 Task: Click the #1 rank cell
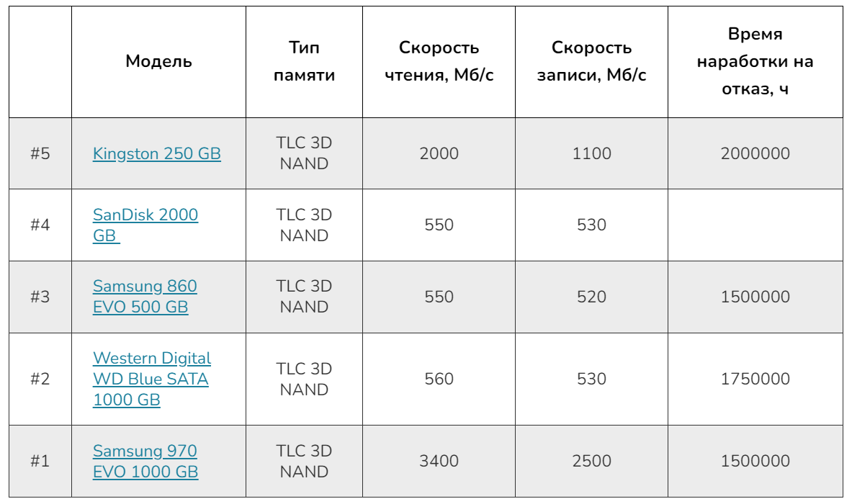tap(40, 461)
